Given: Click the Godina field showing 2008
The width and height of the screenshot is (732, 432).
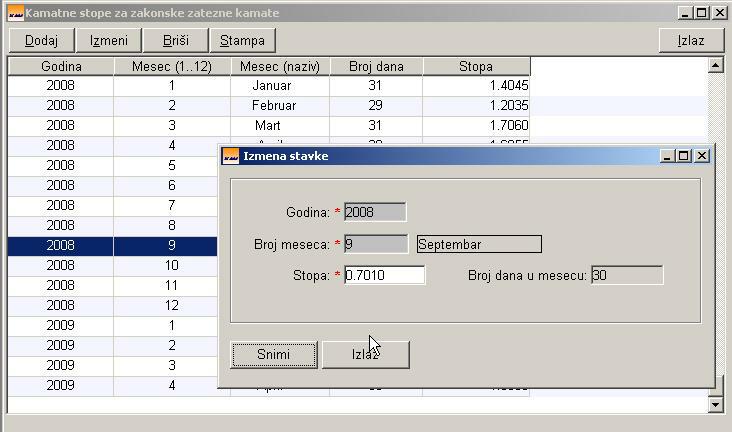Looking at the screenshot, I should point(375,212).
